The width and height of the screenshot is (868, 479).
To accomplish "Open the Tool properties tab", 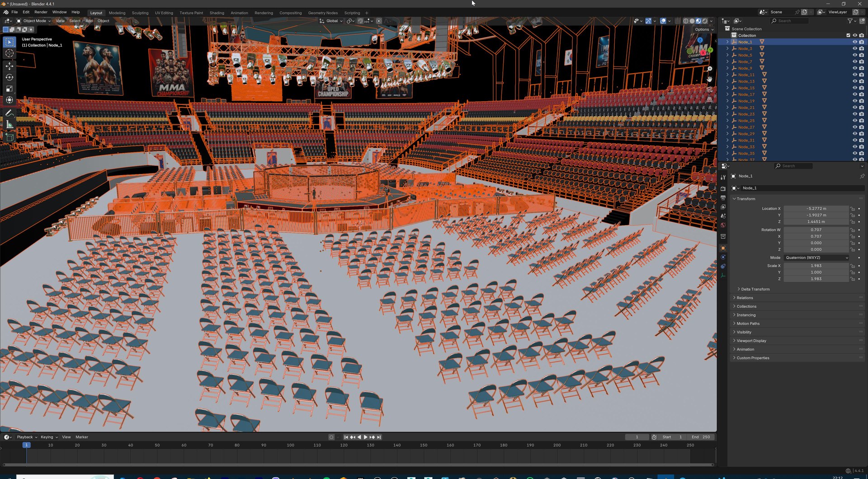I will tap(723, 177).
